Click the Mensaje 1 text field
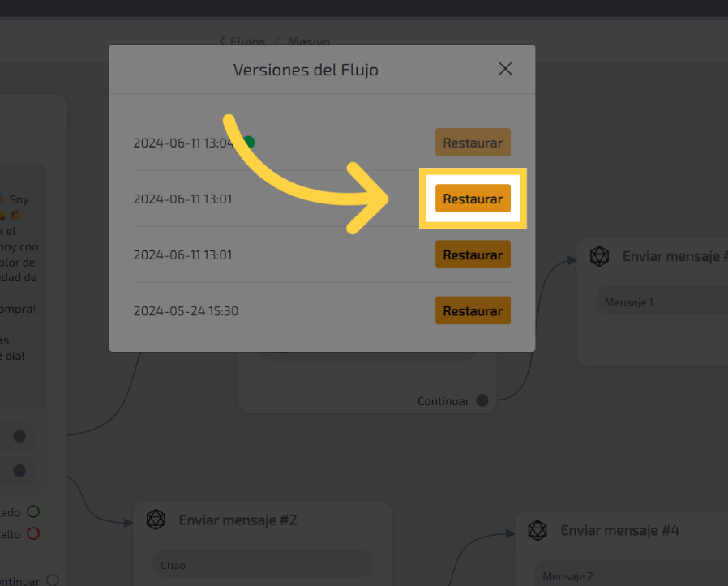 [661, 302]
